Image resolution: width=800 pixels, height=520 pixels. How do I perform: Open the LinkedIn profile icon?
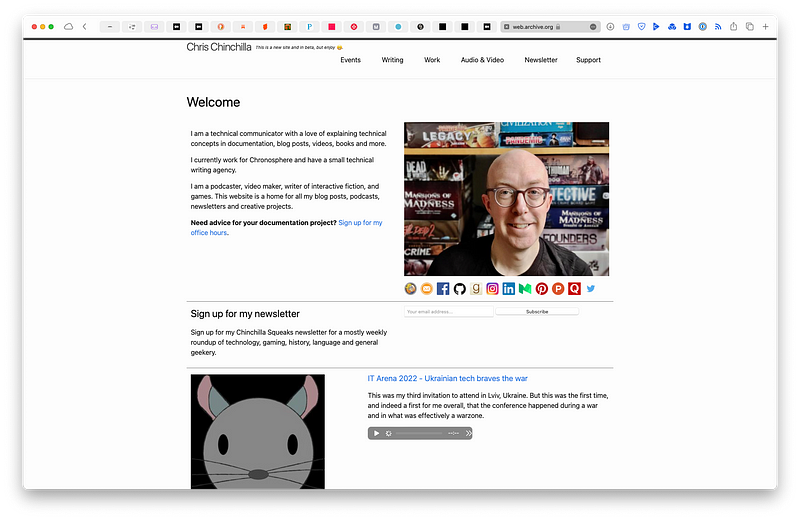pos(509,289)
